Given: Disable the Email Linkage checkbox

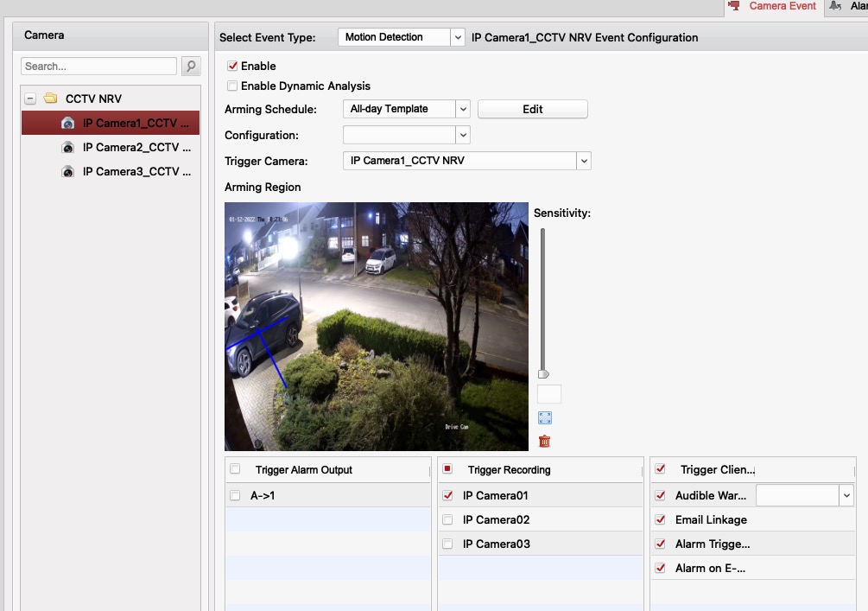Looking at the screenshot, I should (x=661, y=520).
